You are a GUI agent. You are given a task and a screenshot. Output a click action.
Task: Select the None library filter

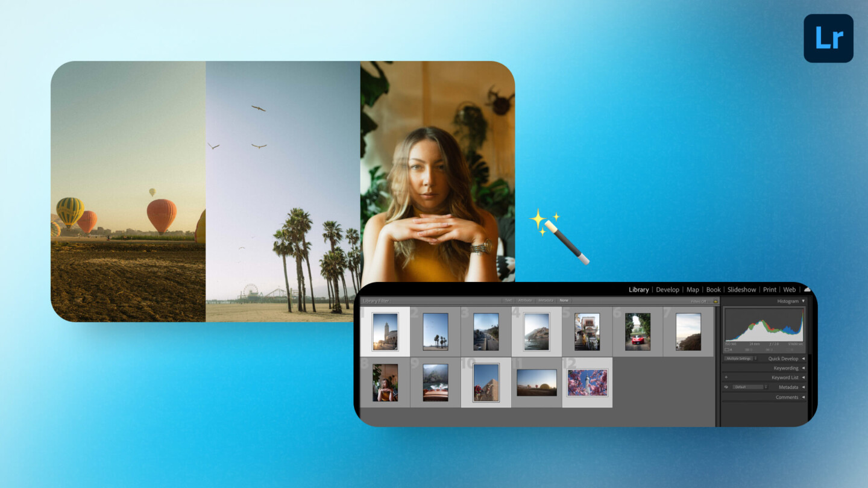tap(564, 300)
